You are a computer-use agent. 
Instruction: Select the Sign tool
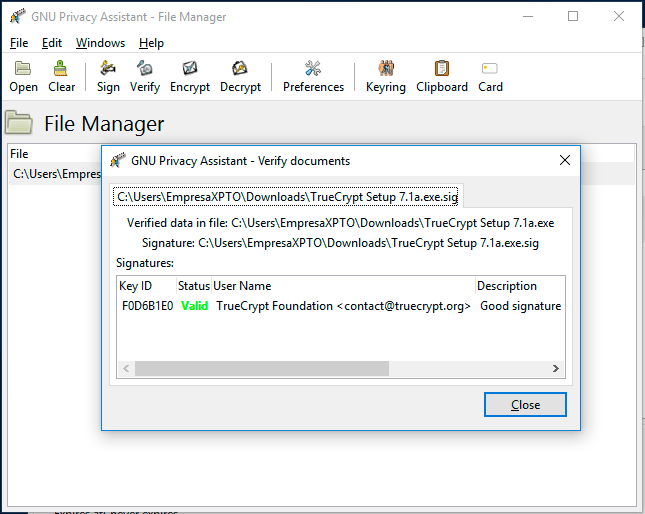tap(108, 76)
